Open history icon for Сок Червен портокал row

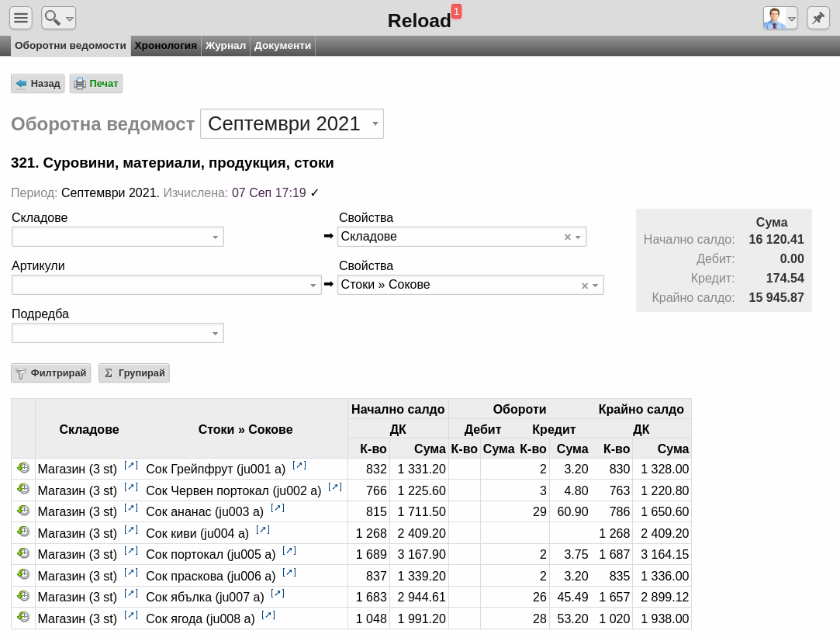tap(23, 490)
